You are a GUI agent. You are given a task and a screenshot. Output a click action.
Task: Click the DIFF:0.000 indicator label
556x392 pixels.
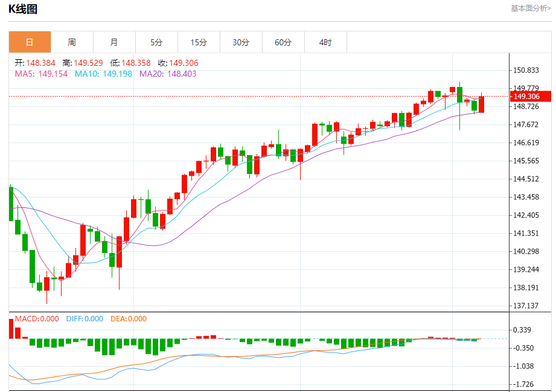point(85,318)
